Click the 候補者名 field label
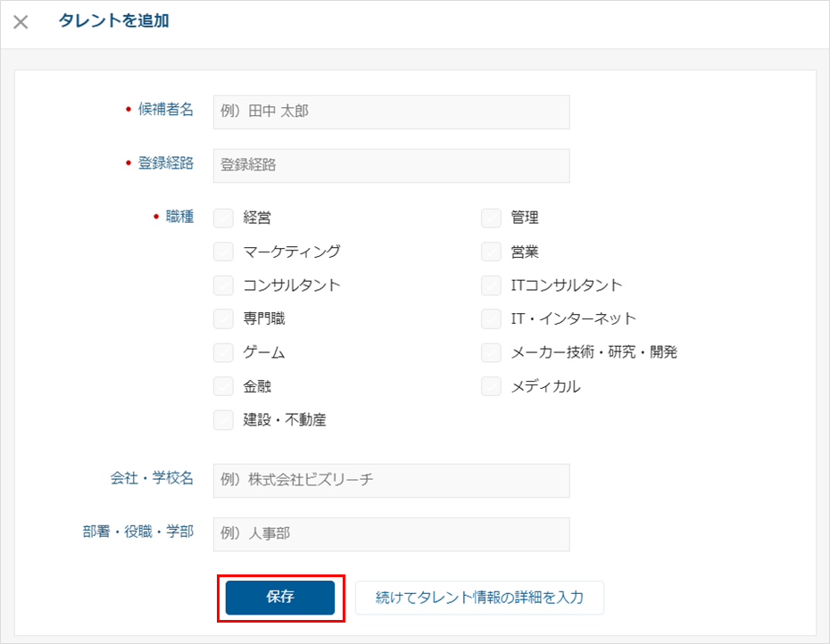 [166, 109]
